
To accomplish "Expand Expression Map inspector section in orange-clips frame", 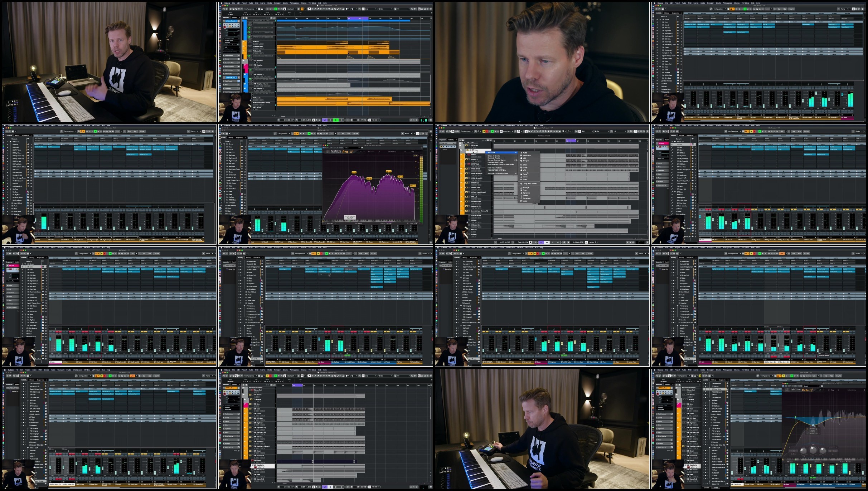I will pyautogui.click(x=232, y=63).
